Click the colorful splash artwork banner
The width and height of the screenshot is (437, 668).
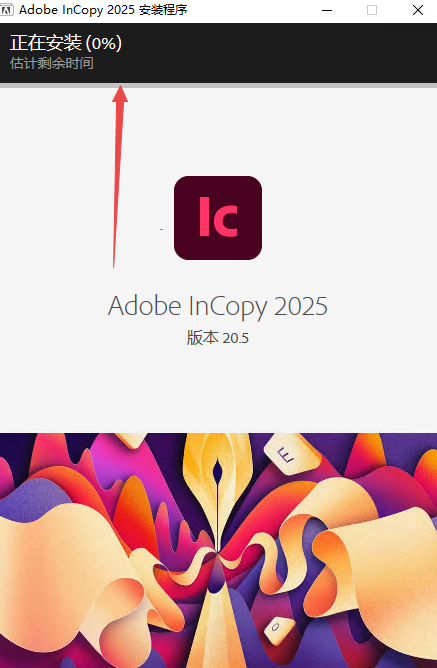click(218, 550)
